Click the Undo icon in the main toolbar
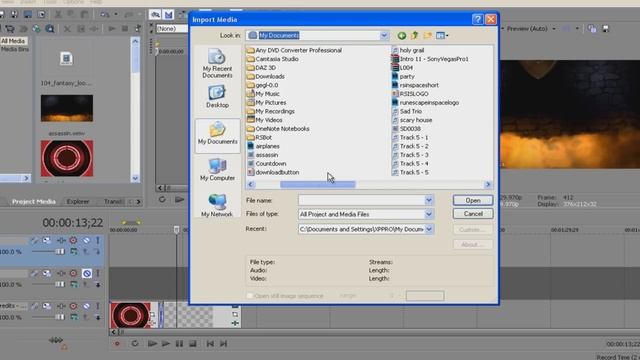640x360 pixels. coord(105,14)
